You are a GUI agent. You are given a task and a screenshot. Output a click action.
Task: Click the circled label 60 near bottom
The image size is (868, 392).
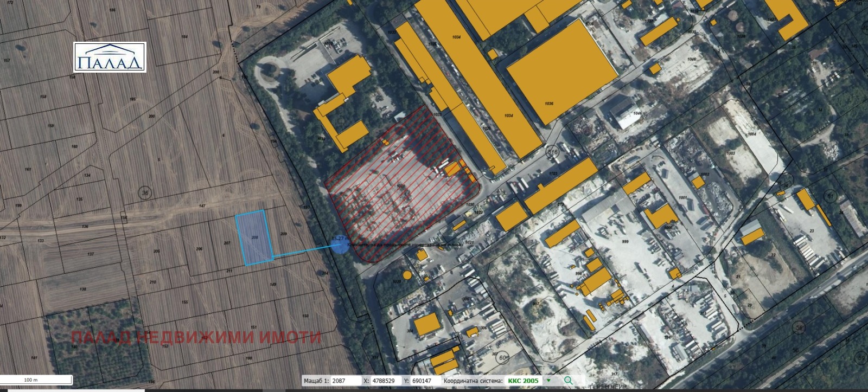(x=503, y=358)
